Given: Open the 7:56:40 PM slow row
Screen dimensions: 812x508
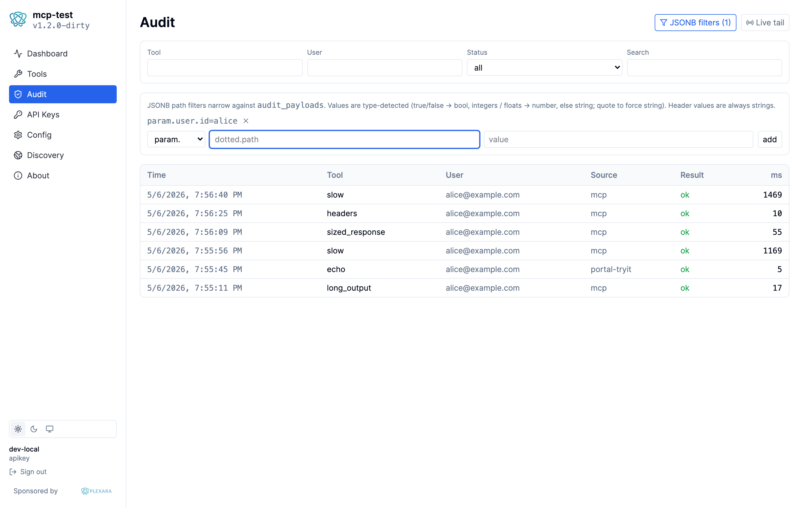Looking at the screenshot, I should pyautogui.click(x=464, y=195).
